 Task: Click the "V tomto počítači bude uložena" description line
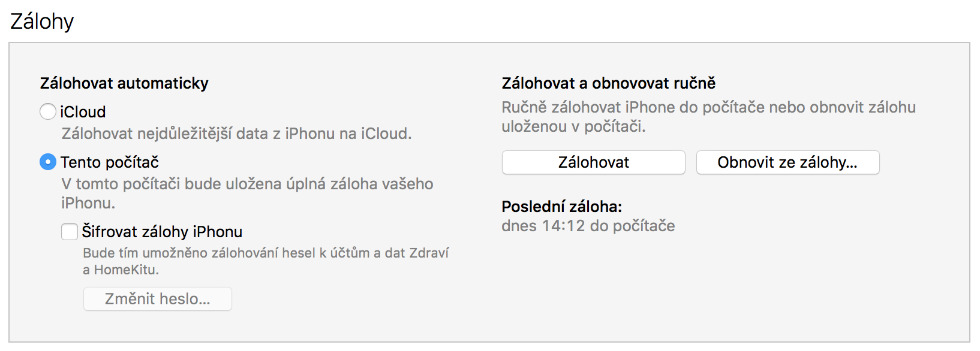[247, 184]
